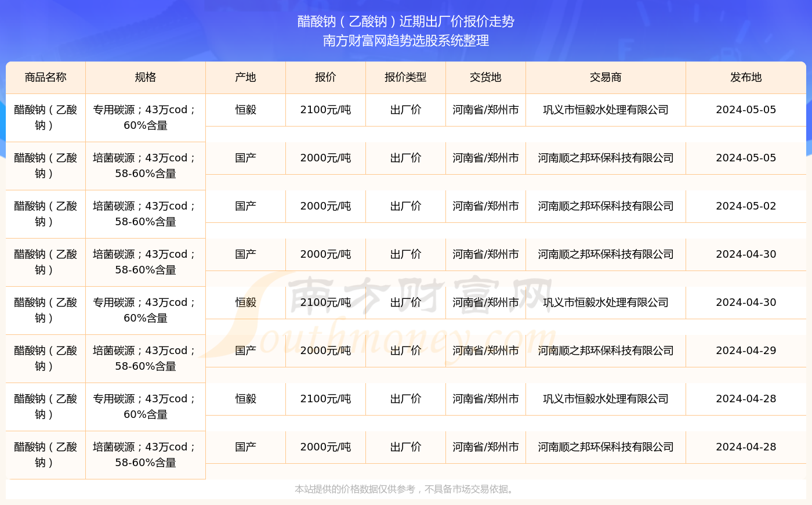Viewport: 812px width, 505px height.
Task: Select the 交货地 column header
Action: click(485, 77)
